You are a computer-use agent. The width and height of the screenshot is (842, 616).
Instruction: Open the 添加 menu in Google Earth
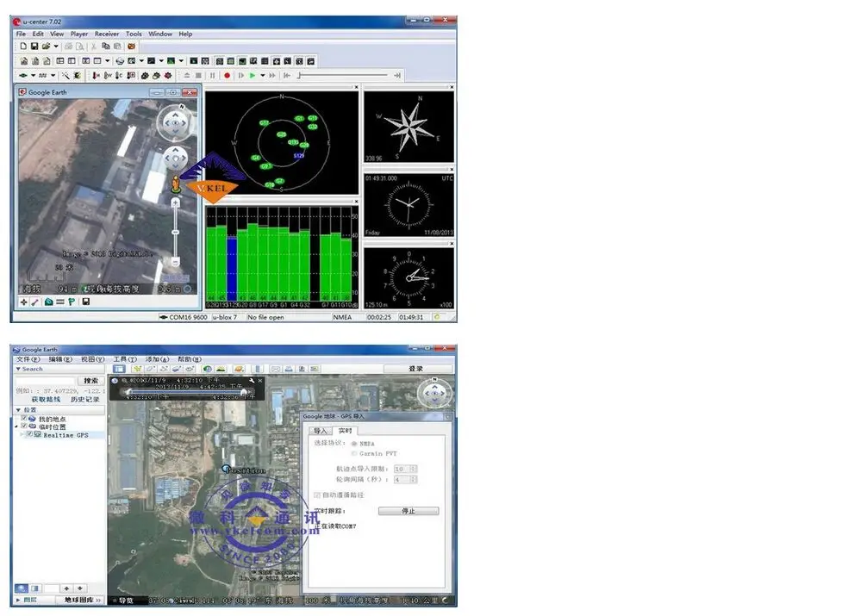tap(157, 359)
